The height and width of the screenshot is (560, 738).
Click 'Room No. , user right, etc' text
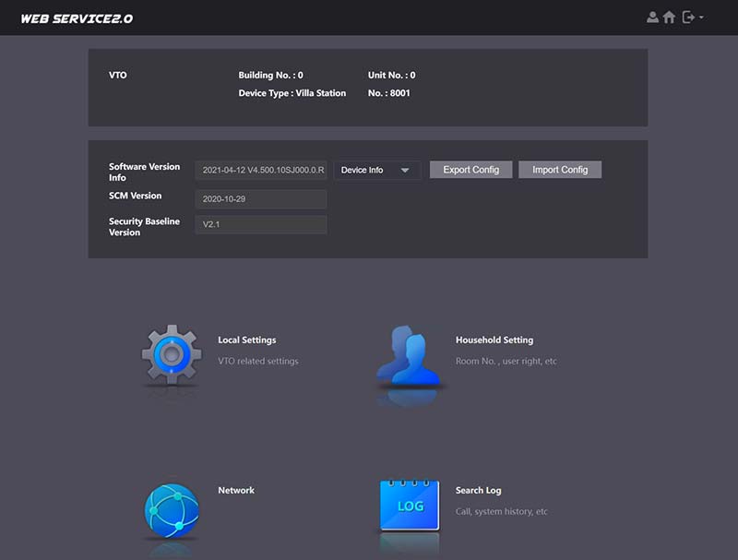pyautogui.click(x=506, y=361)
